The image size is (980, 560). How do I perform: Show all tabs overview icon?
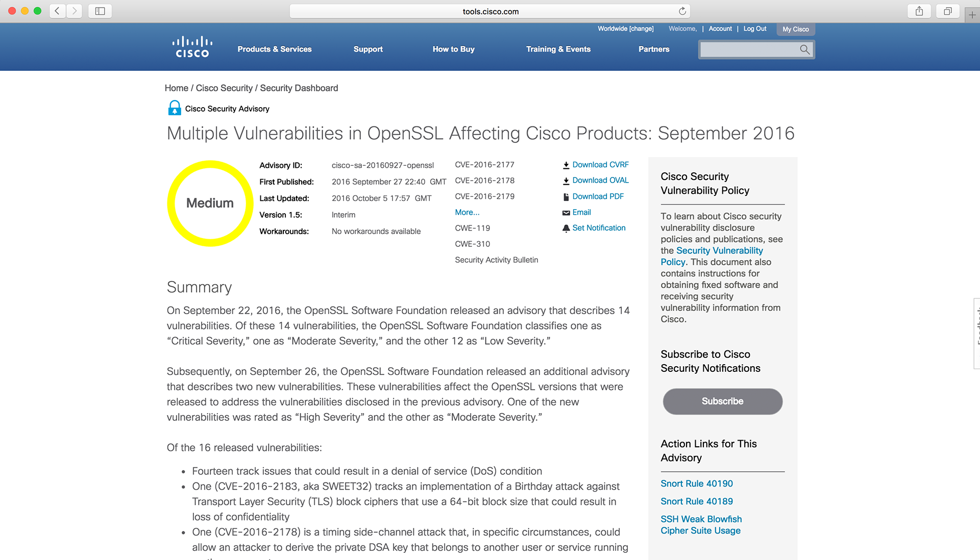(948, 11)
